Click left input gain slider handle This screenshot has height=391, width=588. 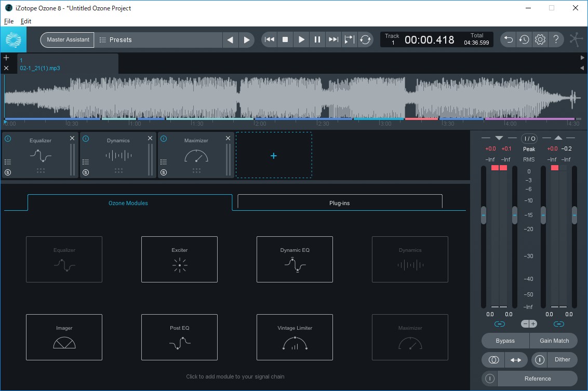click(x=484, y=215)
